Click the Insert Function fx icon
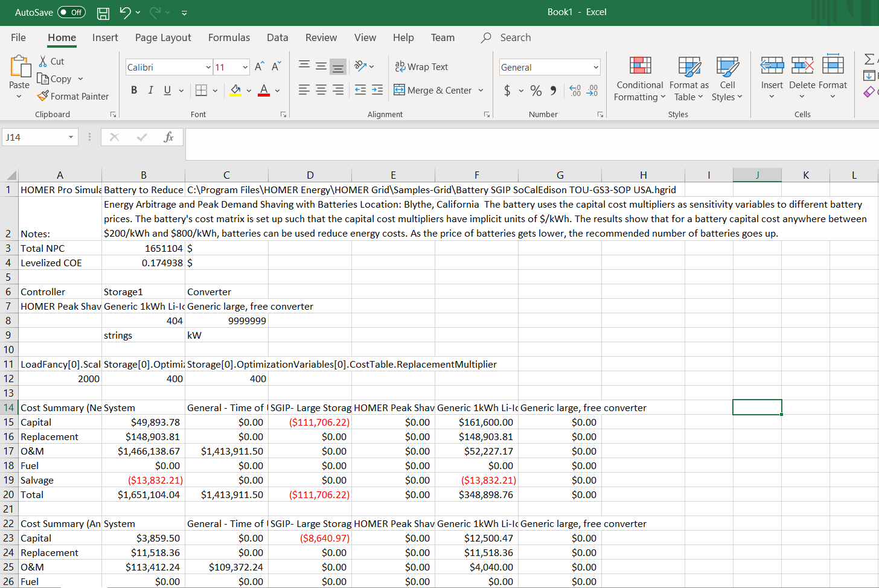 (168, 137)
